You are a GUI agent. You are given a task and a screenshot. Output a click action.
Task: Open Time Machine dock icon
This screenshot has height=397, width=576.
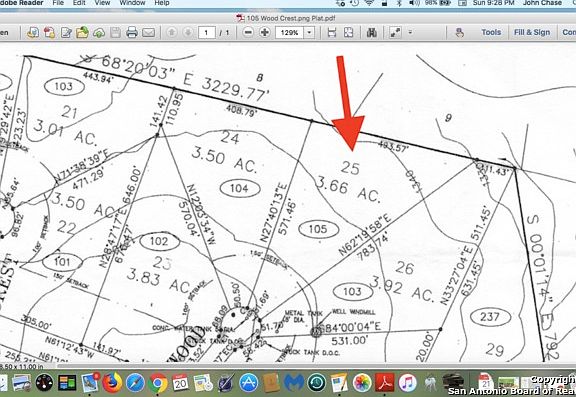(x=316, y=383)
